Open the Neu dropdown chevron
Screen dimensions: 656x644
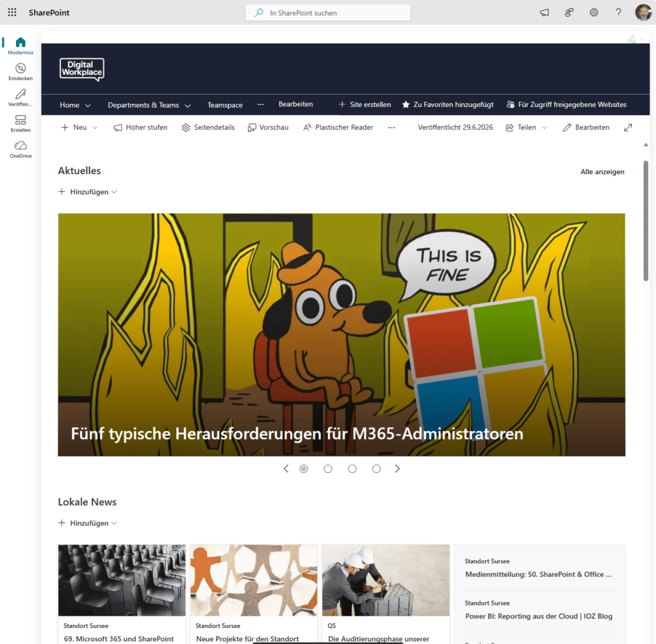95,128
